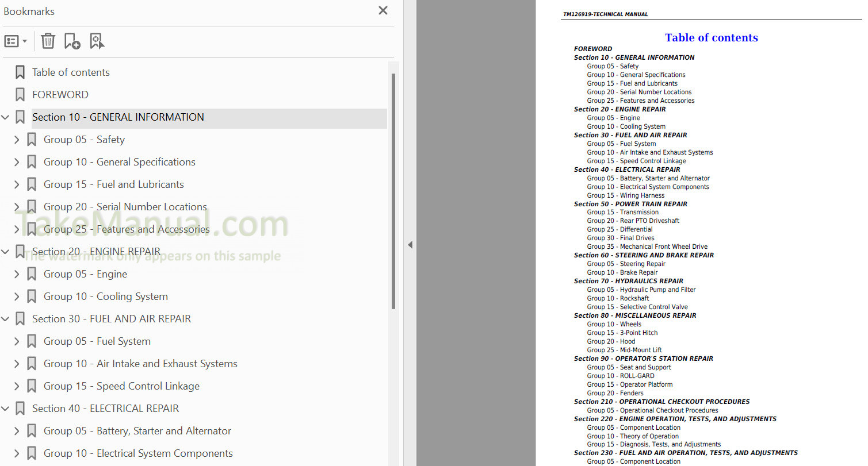The height and width of the screenshot is (466, 868).
Task: Open Section 30 - FUEL AND AIR REPAIR bookmark
Action: (111, 319)
